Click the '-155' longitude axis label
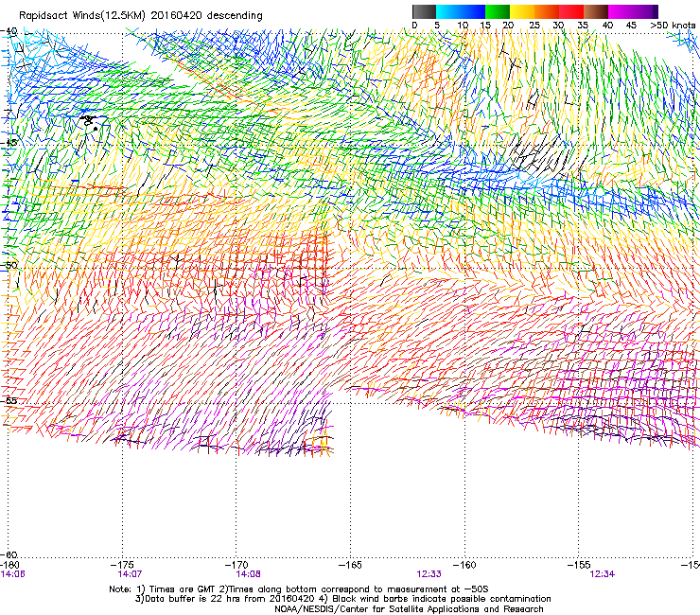Screen dimensions: 700x615 (579, 565)
